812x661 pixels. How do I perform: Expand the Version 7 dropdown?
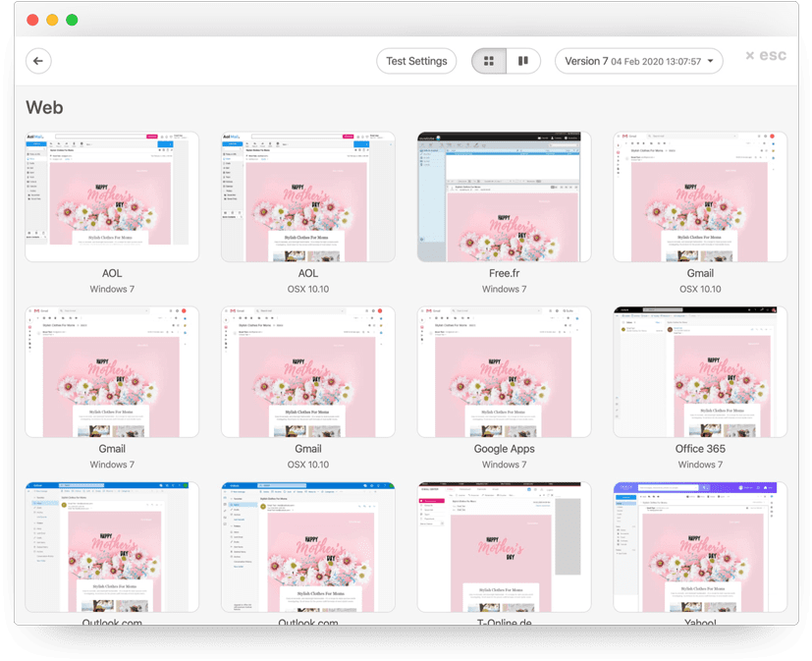(638, 61)
